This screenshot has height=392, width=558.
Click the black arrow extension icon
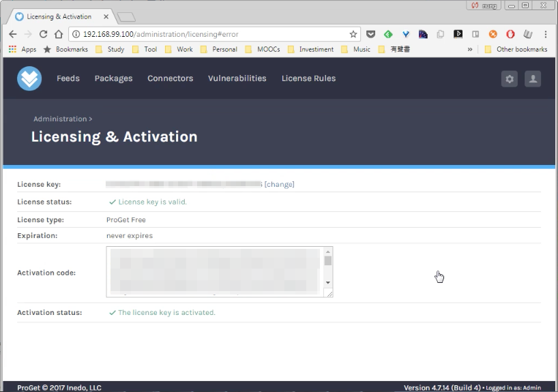click(x=458, y=34)
